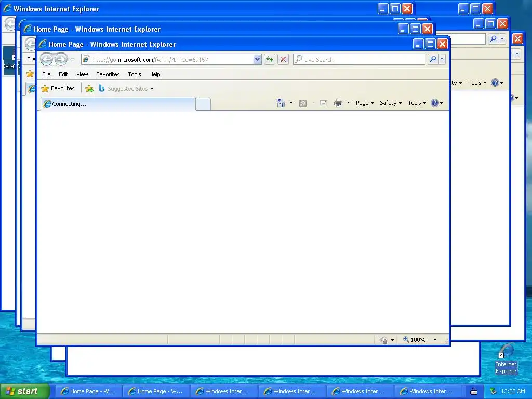The height and width of the screenshot is (399, 532).
Task: Switch to third taskbar button Windows Inter...
Action: 223,391
